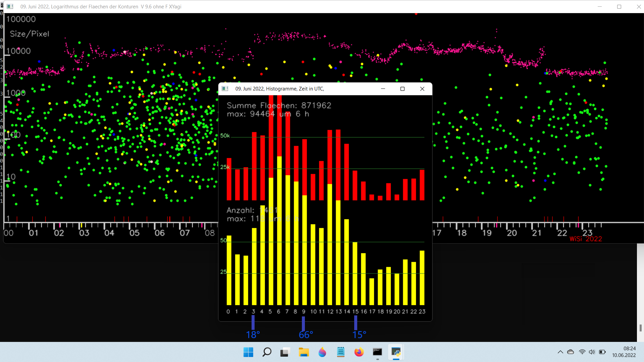This screenshot has height=362, width=644.
Task: Click hour label '12' under the histogram
Action: [330, 312]
